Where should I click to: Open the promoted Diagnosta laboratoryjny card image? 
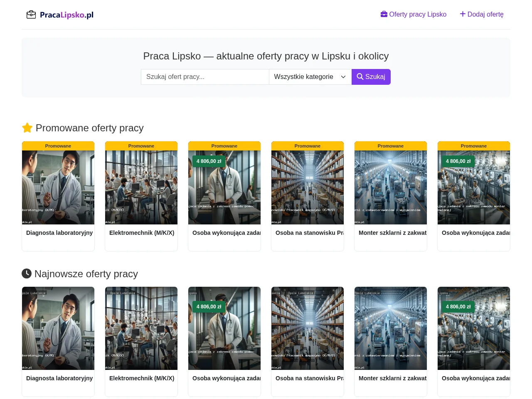click(x=58, y=187)
